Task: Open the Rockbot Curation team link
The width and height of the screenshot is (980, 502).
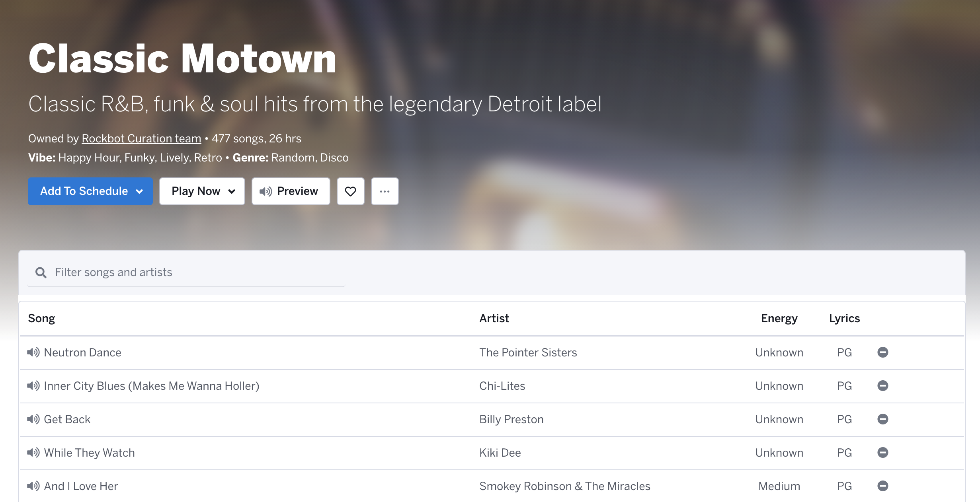Action: coord(141,138)
